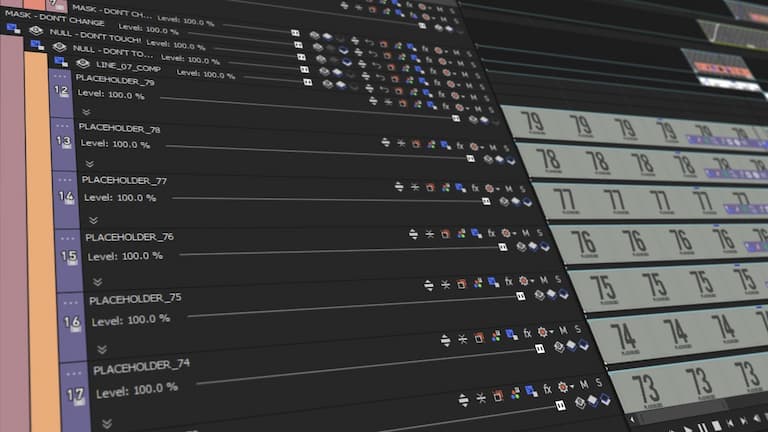Image resolution: width=768 pixels, height=432 pixels.
Task: Select track number 15 header
Action: tap(69, 258)
